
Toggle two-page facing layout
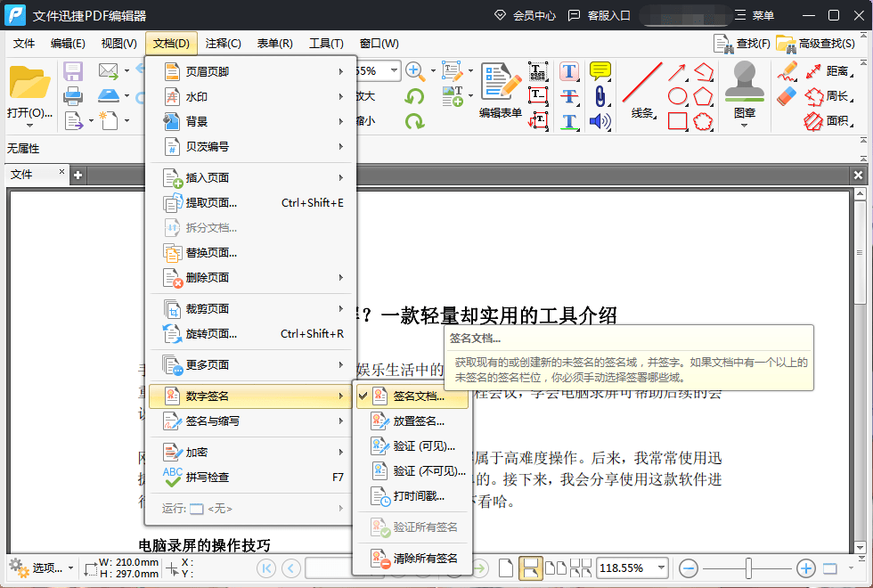555,568
